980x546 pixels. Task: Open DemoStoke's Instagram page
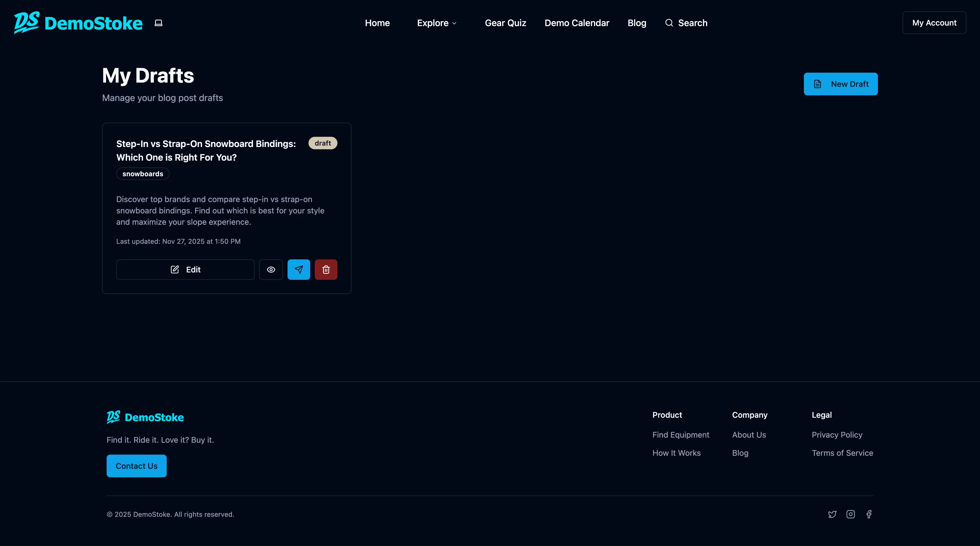[851, 514]
